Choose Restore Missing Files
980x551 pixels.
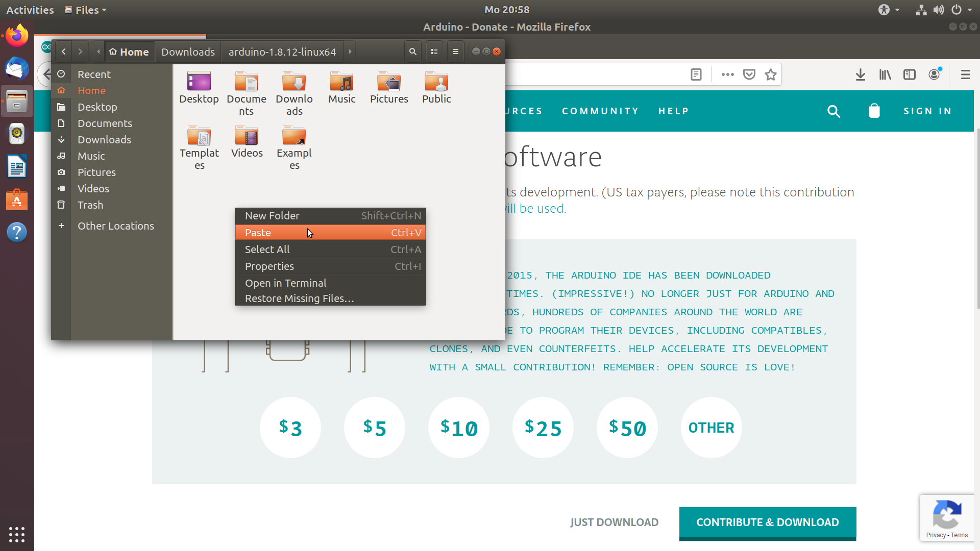(x=330, y=298)
